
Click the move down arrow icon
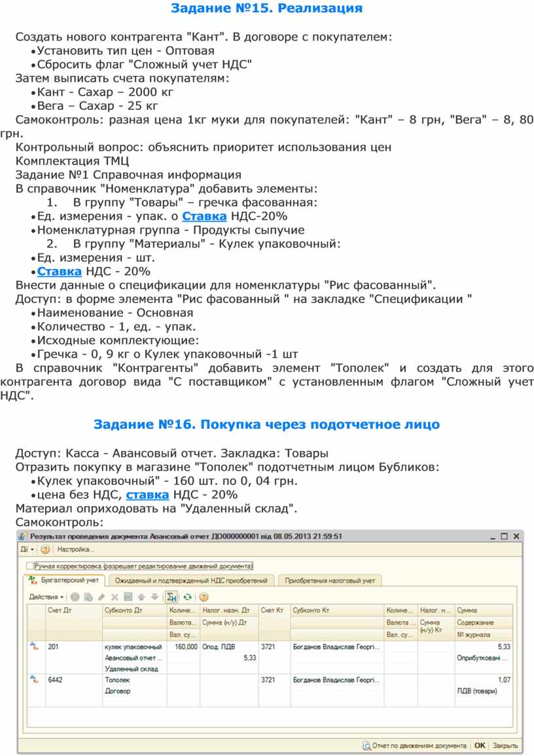(x=154, y=597)
